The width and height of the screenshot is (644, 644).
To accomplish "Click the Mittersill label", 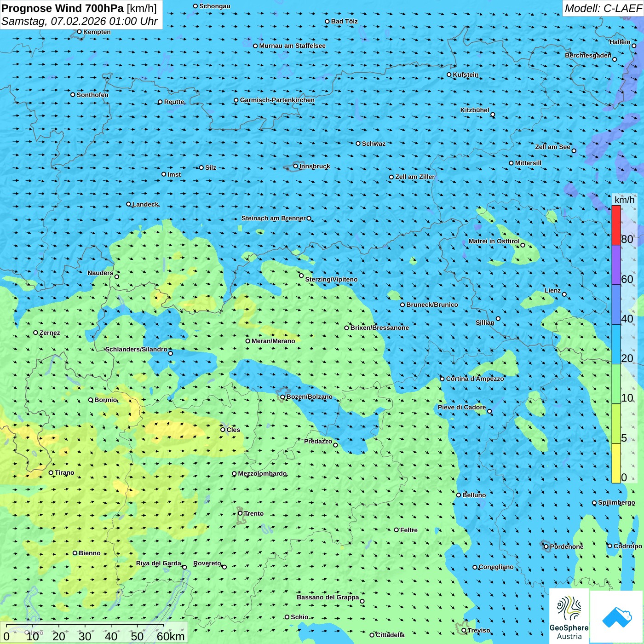I will pos(529,163).
